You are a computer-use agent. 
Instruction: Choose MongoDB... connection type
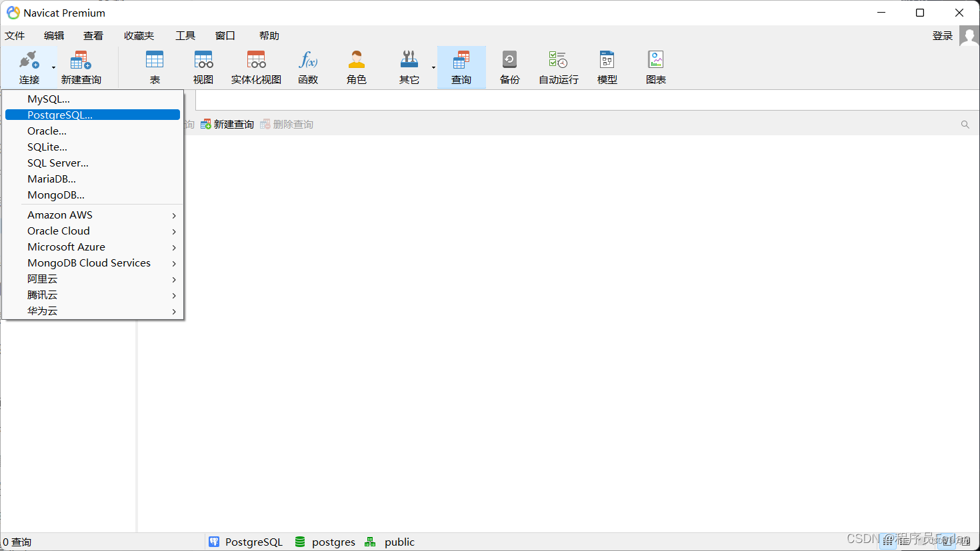(93, 195)
